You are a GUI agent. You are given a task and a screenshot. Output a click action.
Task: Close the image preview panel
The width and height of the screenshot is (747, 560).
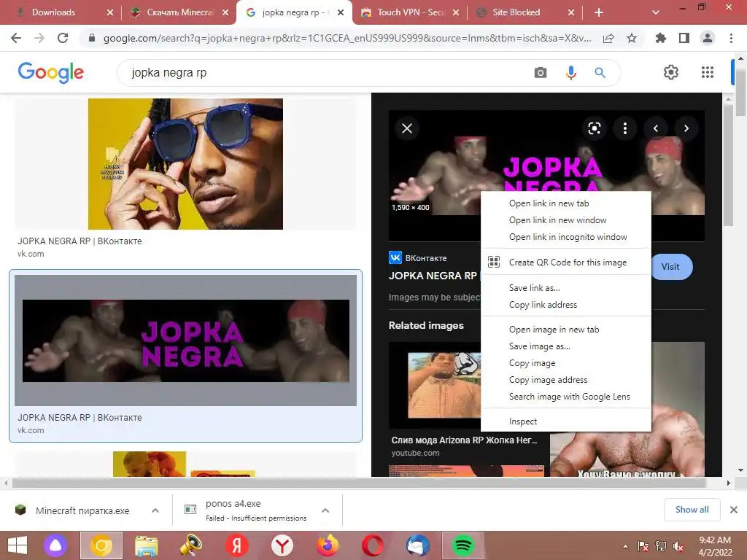point(407,128)
